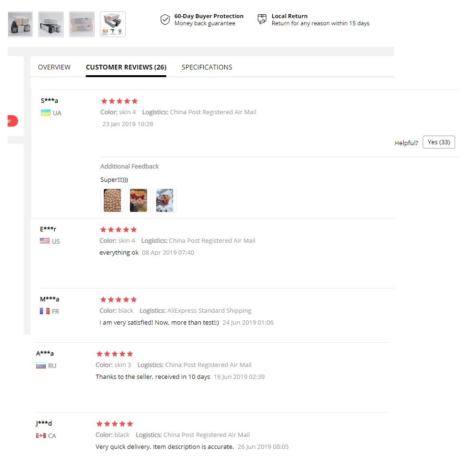
Task: Click the France flag icon beside M***a
Action: coord(45,311)
